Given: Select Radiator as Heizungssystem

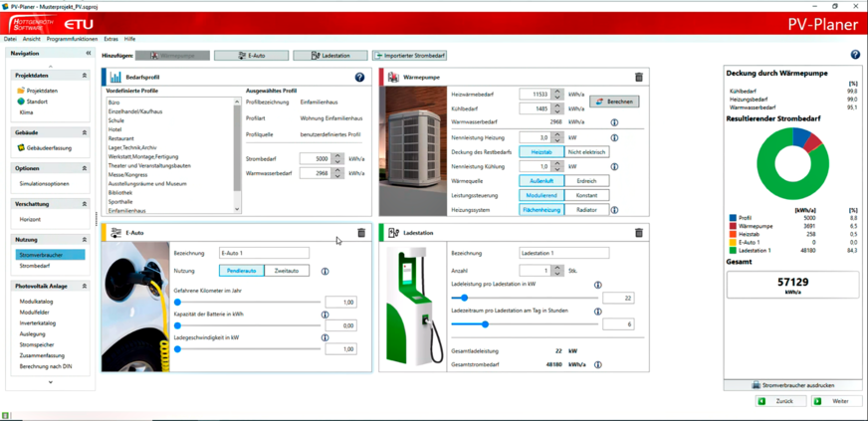Looking at the screenshot, I should tap(586, 210).
